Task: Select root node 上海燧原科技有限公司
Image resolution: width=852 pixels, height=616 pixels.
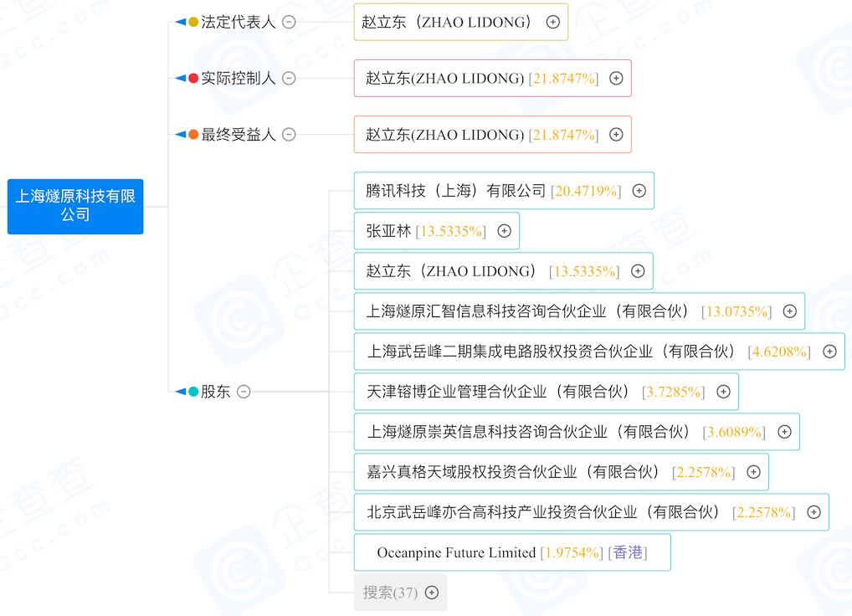Action: (x=75, y=207)
